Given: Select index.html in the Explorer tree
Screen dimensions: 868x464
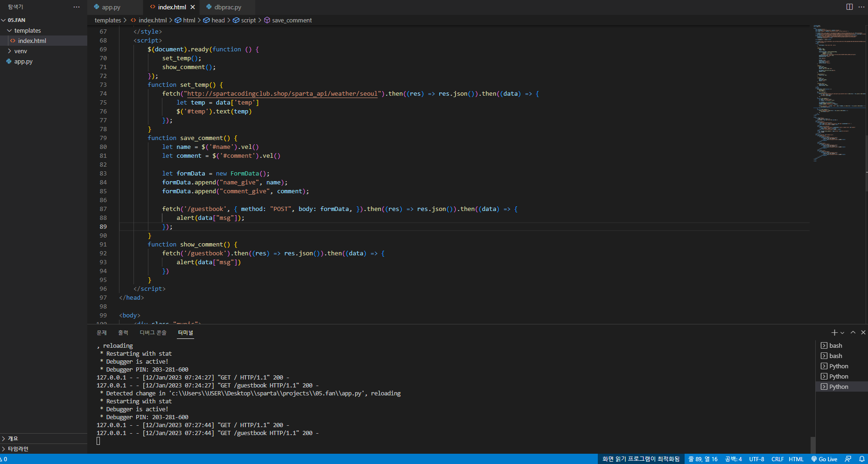Looking at the screenshot, I should (x=43, y=41).
